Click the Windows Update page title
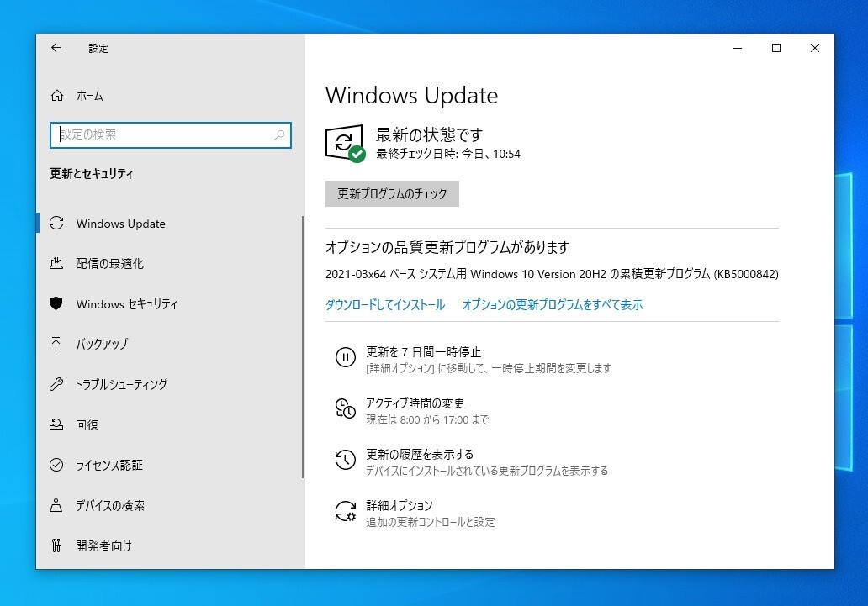The width and height of the screenshot is (868, 606). tap(412, 96)
